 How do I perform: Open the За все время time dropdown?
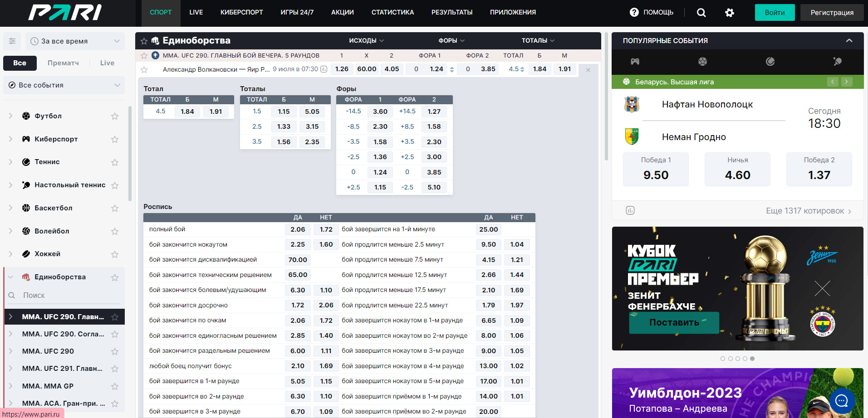(75, 41)
